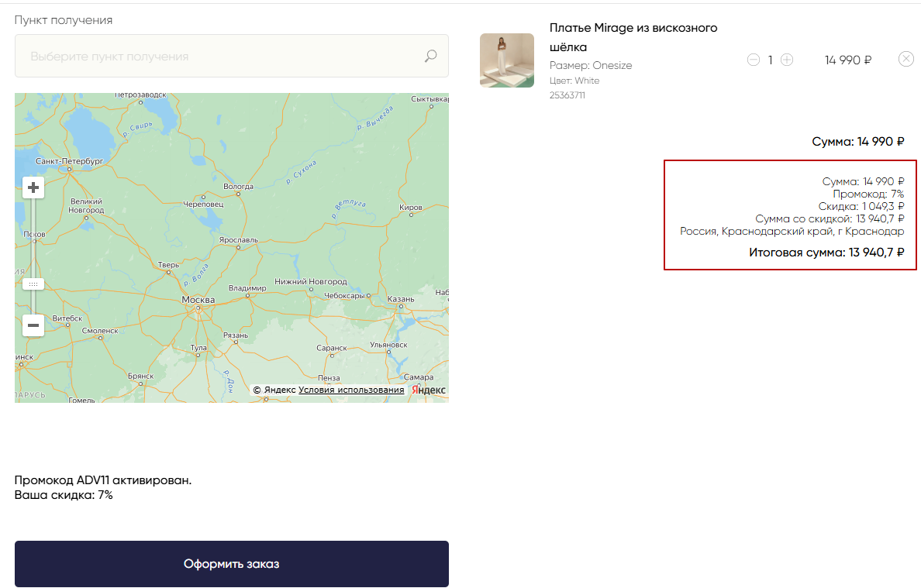This screenshot has height=588, width=921.
Task: Click 'Киров' city label on the map
Action: click(411, 207)
